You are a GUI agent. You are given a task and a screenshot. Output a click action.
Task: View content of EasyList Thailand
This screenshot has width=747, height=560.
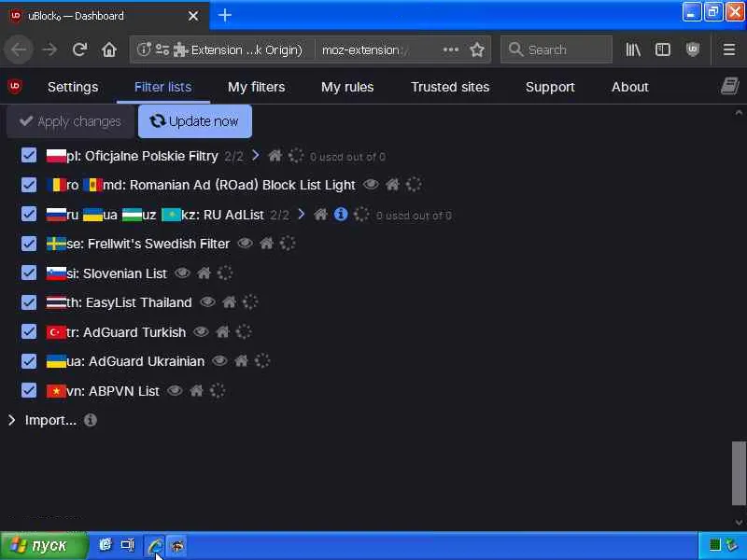207,301
